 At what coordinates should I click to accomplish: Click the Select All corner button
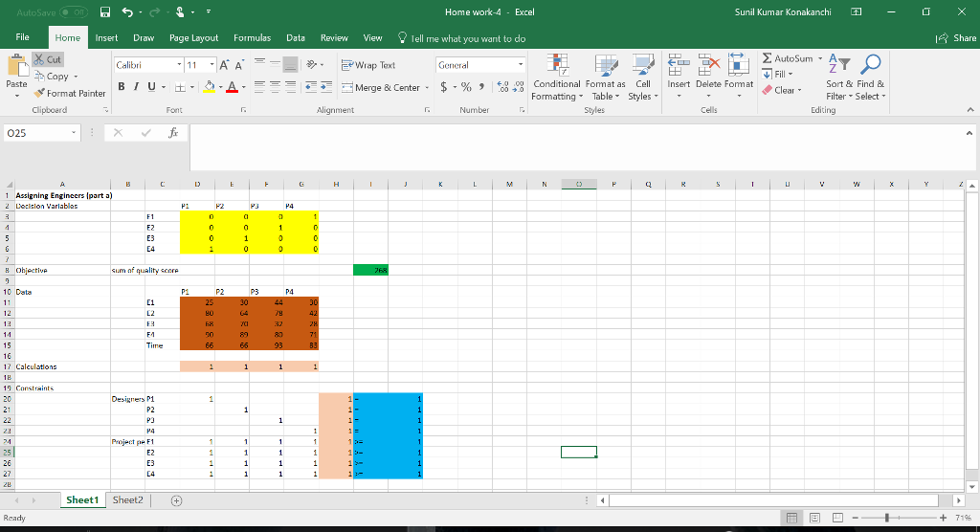point(7,185)
